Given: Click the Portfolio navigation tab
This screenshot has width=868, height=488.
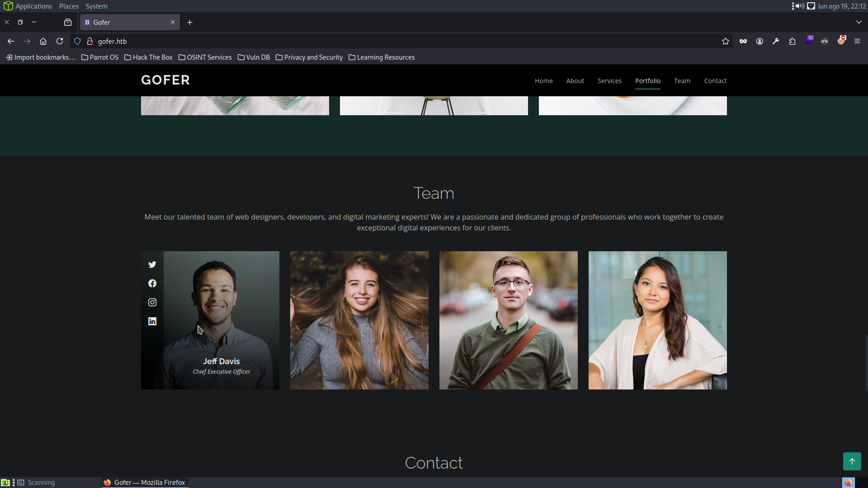Looking at the screenshot, I should coord(647,80).
